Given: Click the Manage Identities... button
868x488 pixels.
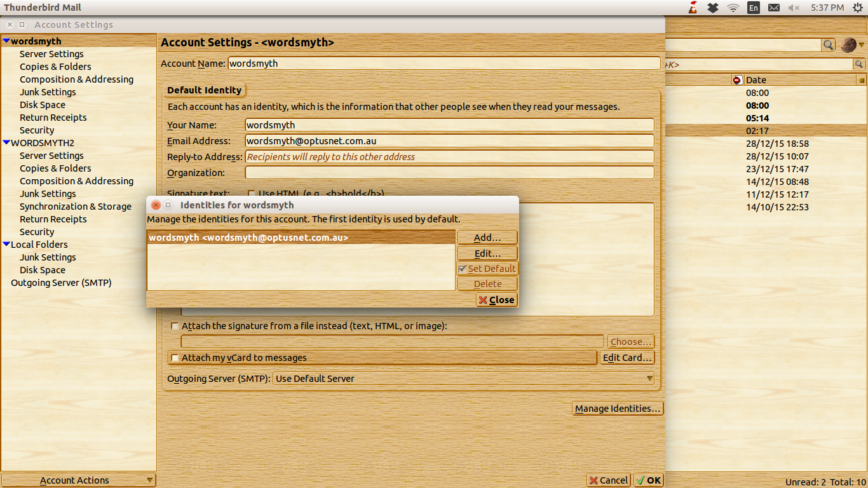Looking at the screenshot, I should (x=618, y=409).
